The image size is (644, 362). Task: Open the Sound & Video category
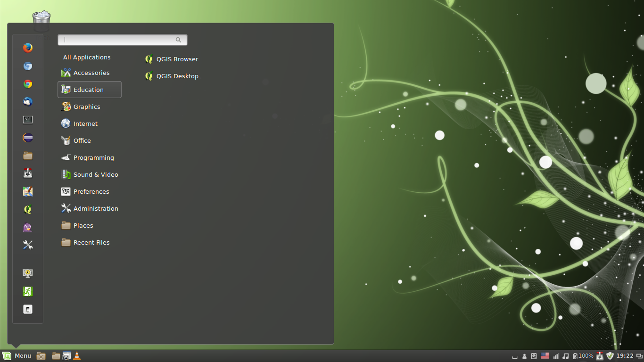pyautogui.click(x=90, y=174)
